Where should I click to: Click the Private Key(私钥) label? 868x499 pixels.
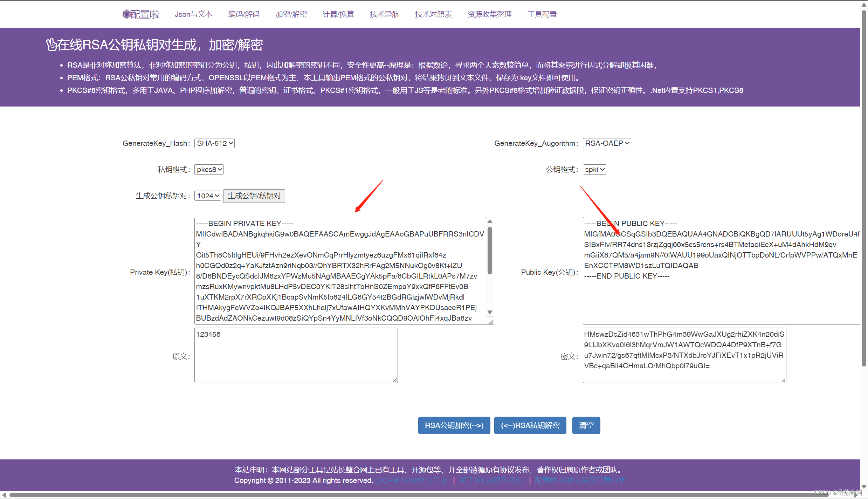160,272
